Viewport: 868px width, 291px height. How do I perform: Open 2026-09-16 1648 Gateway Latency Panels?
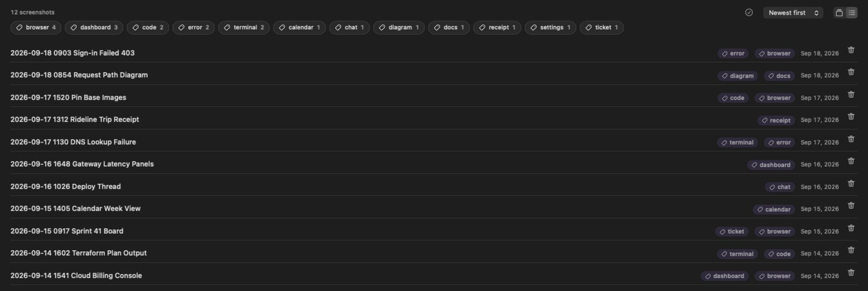pyautogui.click(x=82, y=164)
